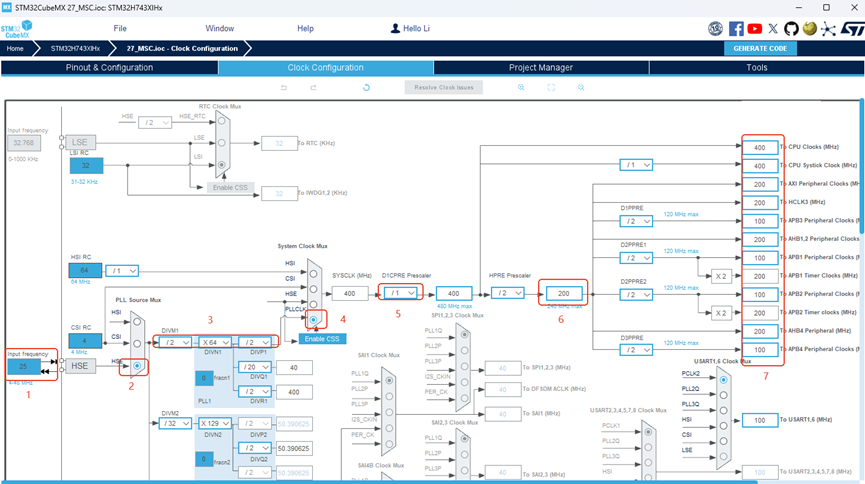The height and width of the screenshot is (484, 865).
Task: Open the ST 15 years anniversary badge icon
Action: (x=716, y=29)
